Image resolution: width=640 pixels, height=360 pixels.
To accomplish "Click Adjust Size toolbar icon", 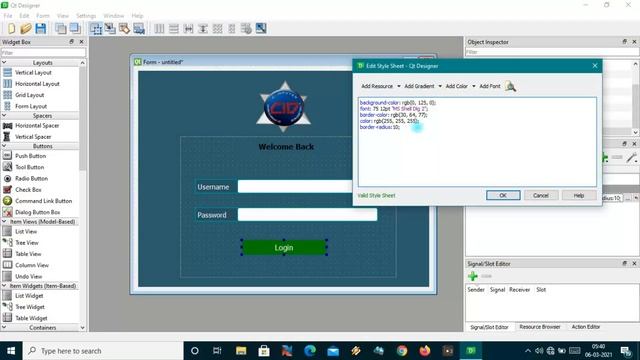I will pos(261,29).
